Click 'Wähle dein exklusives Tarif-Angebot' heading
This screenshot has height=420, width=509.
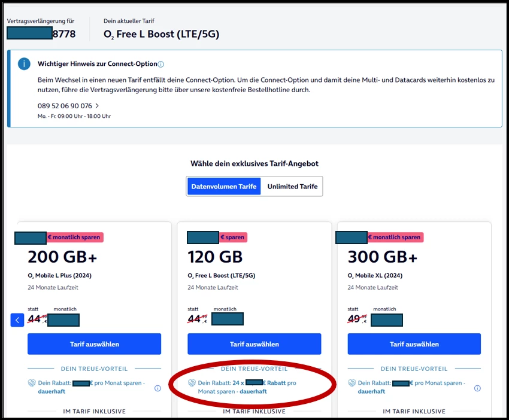pyautogui.click(x=255, y=163)
